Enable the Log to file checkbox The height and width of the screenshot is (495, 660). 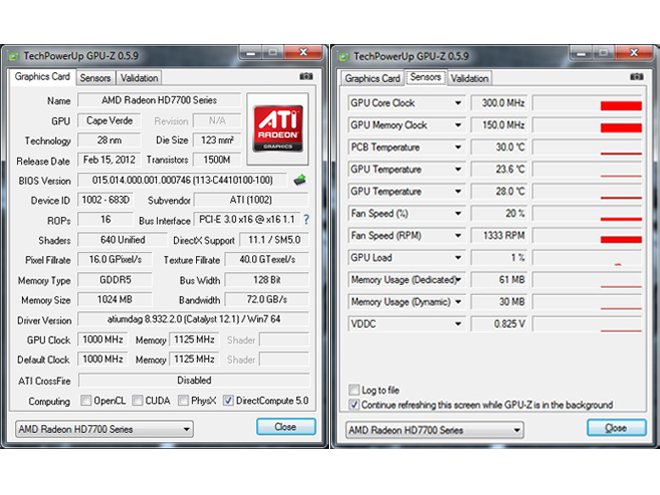coord(354,389)
